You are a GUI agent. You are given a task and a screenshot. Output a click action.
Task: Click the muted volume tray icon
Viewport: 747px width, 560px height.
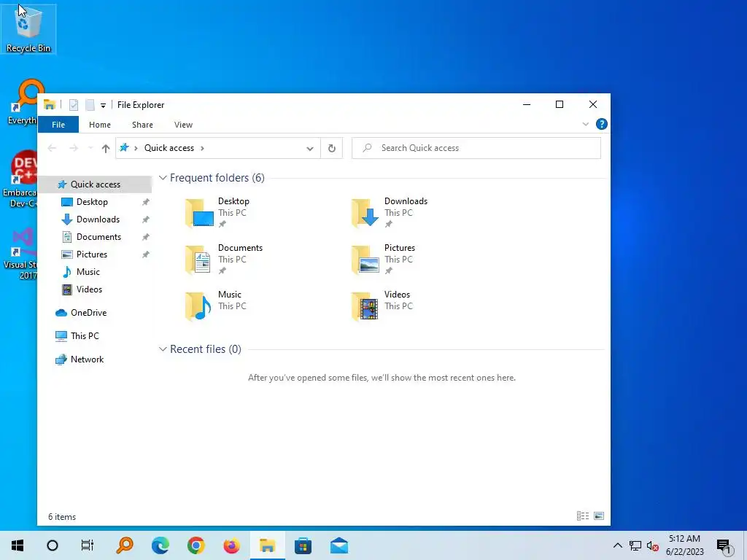pos(653,546)
